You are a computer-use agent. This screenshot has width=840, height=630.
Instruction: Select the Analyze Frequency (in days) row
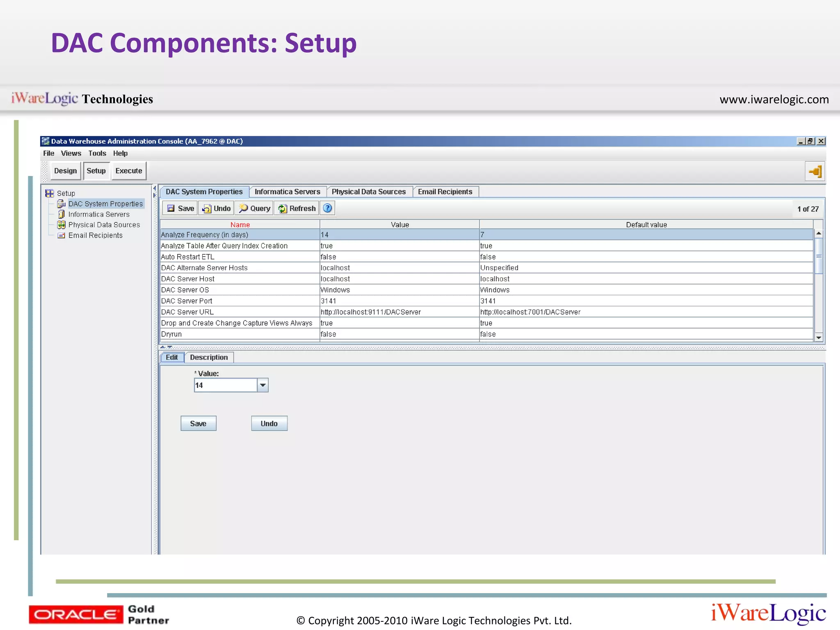point(486,235)
